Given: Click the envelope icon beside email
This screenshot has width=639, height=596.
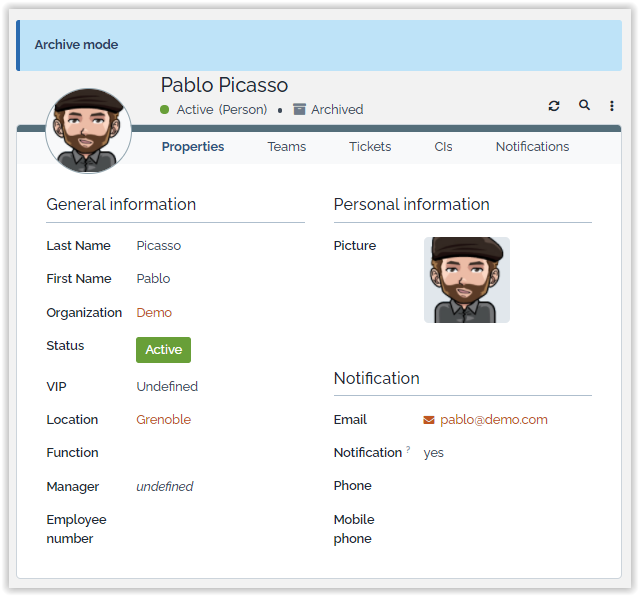Looking at the screenshot, I should pyautogui.click(x=429, y=420).
